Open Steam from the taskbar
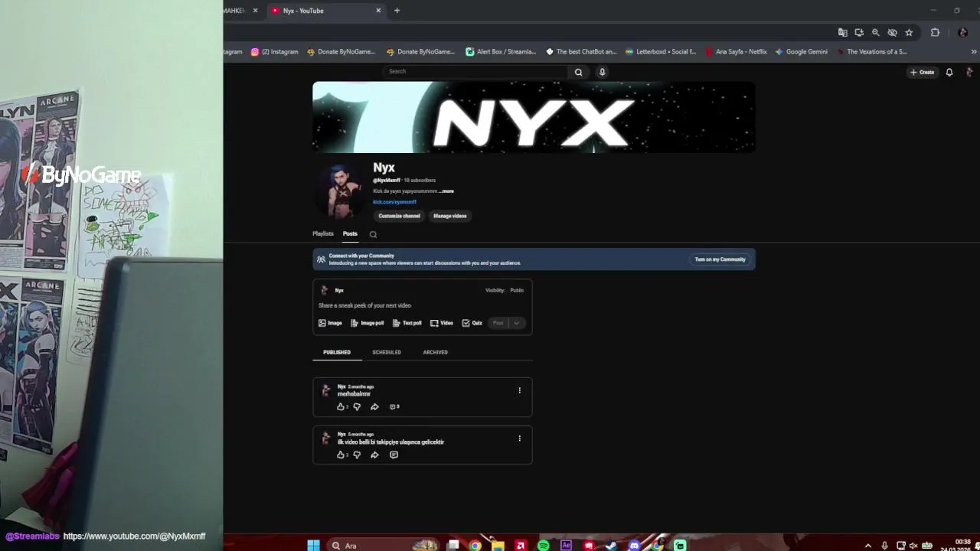The image size is (980, 551). pos(611,546)
